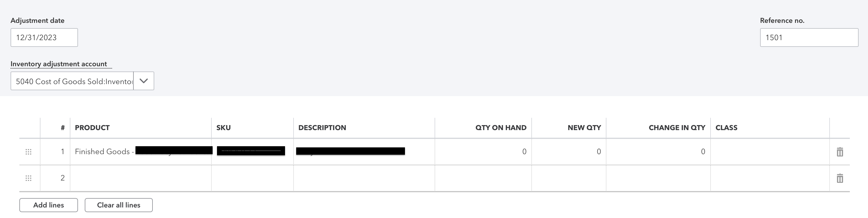Delete line 1 with trash icon

click(x=840, y=152)
